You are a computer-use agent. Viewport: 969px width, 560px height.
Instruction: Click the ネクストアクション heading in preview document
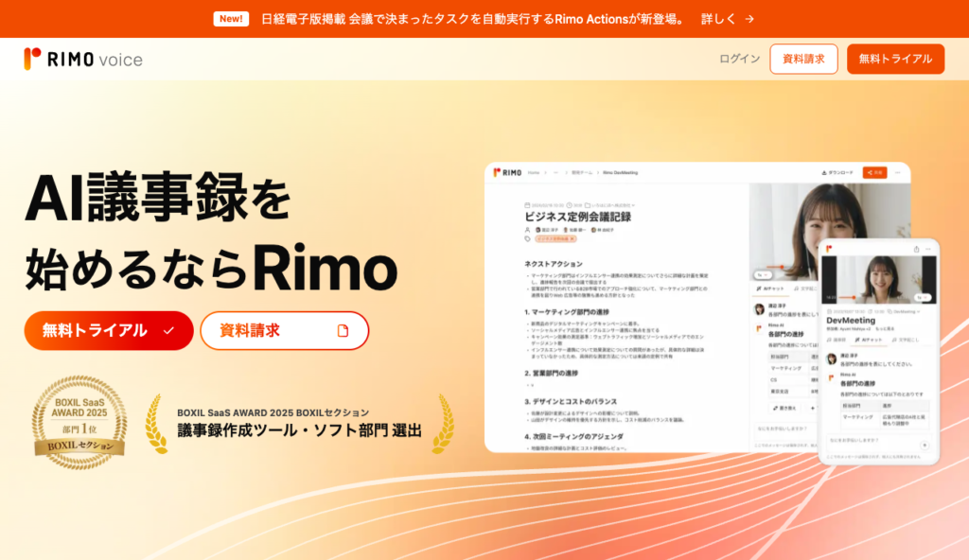coord(553,264)
